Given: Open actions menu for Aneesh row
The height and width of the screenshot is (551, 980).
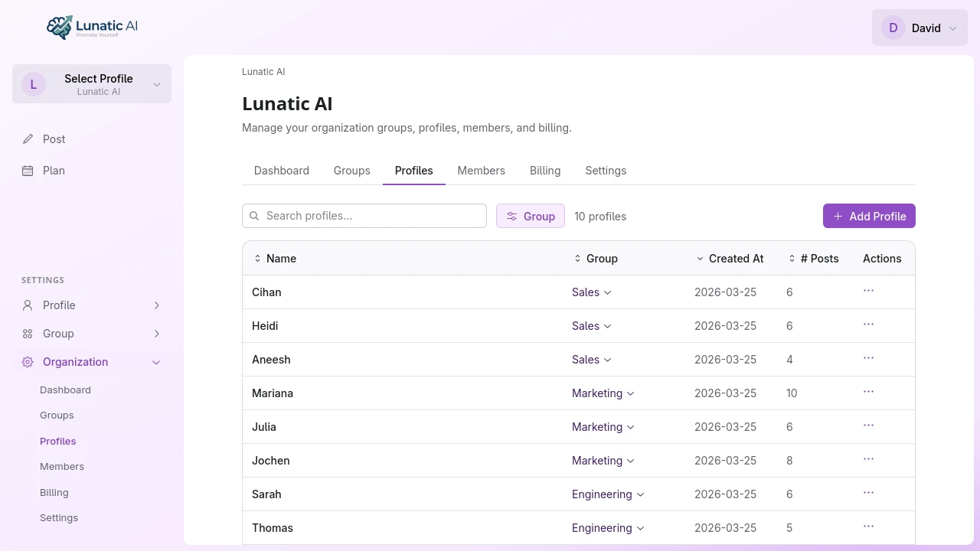Looking at the screenshot, I should (x=868, y=358).
